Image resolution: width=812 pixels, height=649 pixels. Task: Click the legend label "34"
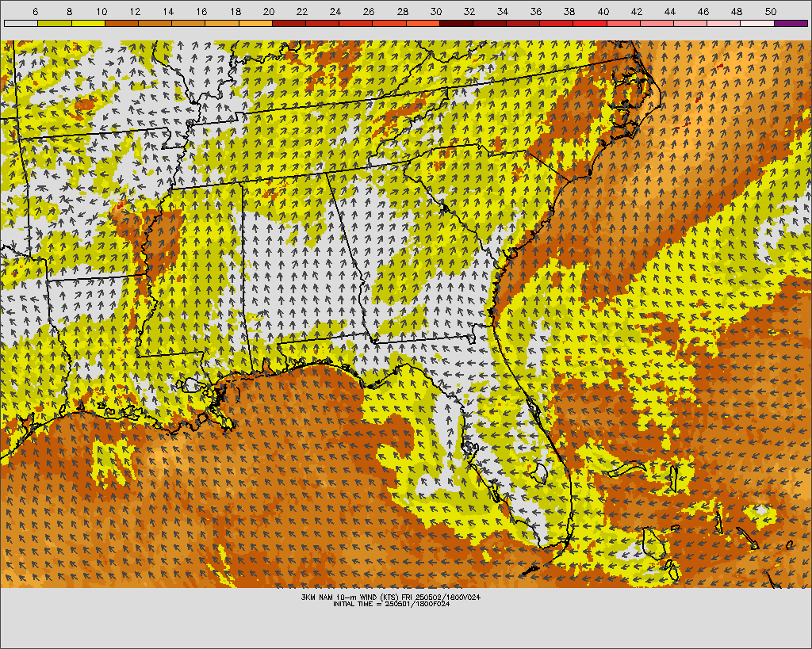[x=502, y=11]
